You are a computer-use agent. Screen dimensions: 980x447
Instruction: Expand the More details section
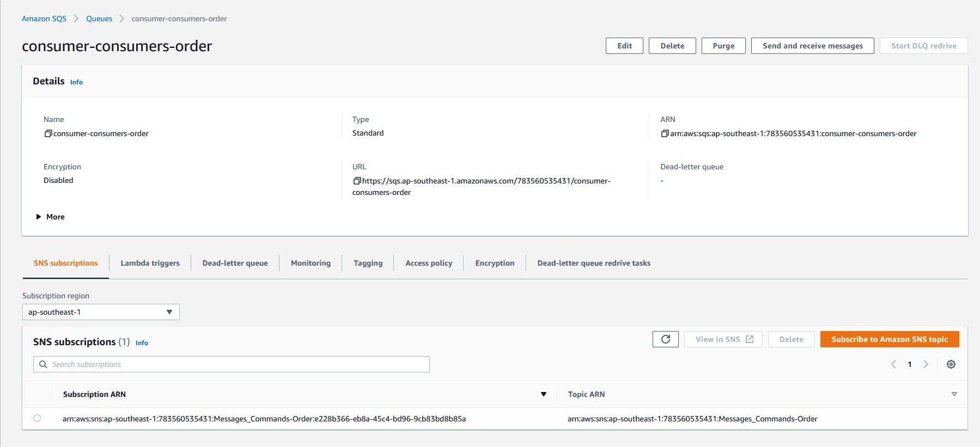pyautogui.click(x=50, y=217)
